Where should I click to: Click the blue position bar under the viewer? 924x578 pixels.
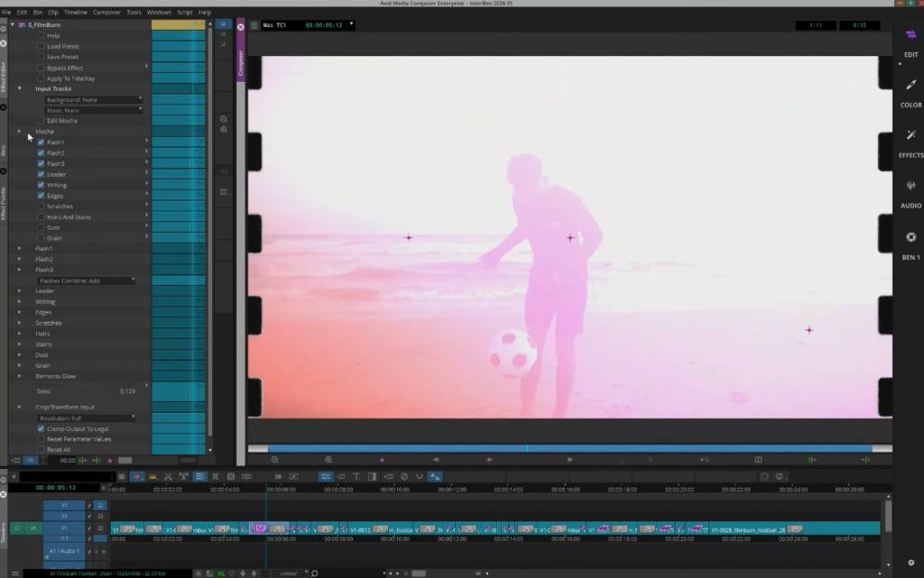click(568, 448)
